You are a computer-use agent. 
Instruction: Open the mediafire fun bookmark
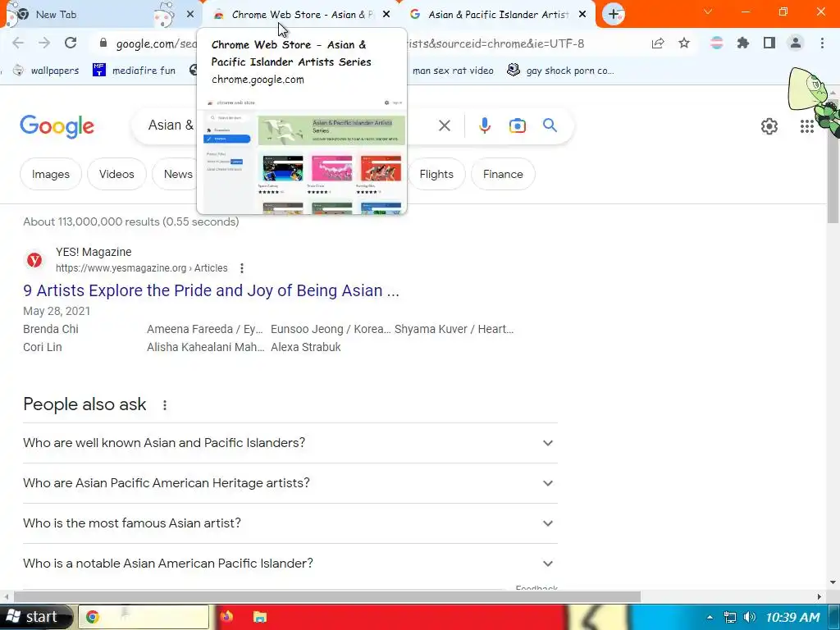point(134,71)
